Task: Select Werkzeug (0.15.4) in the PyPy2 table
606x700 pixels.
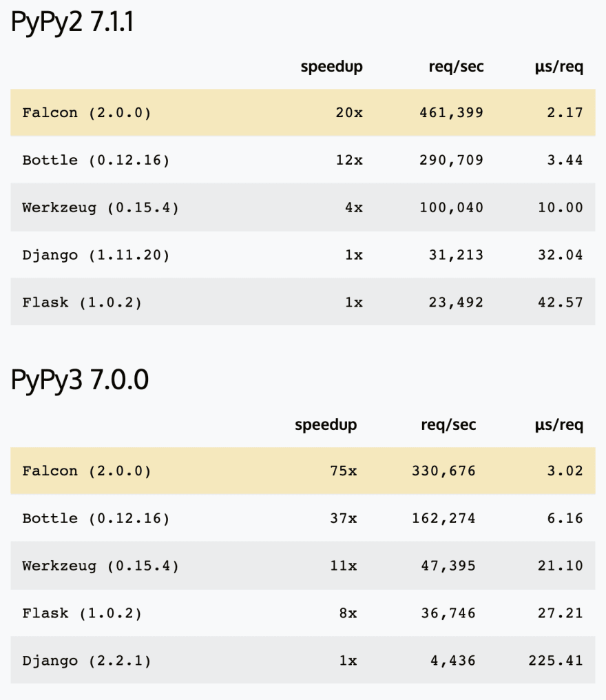Action: pos(101,207)
